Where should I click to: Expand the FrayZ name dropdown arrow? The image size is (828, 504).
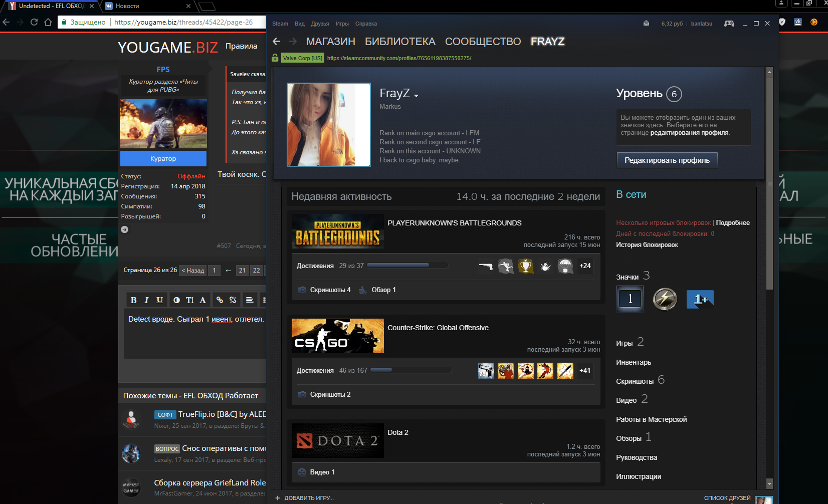pyautogui.click(x=416, y=96)
